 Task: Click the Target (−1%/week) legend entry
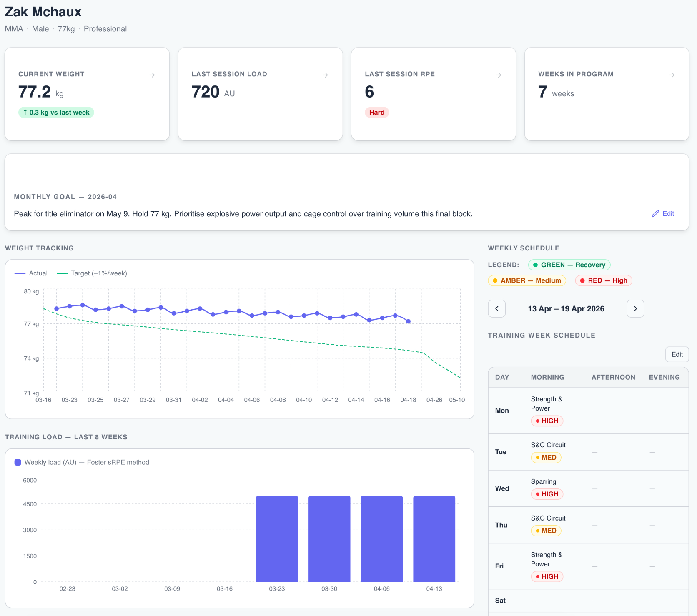[x=92, y=273]
